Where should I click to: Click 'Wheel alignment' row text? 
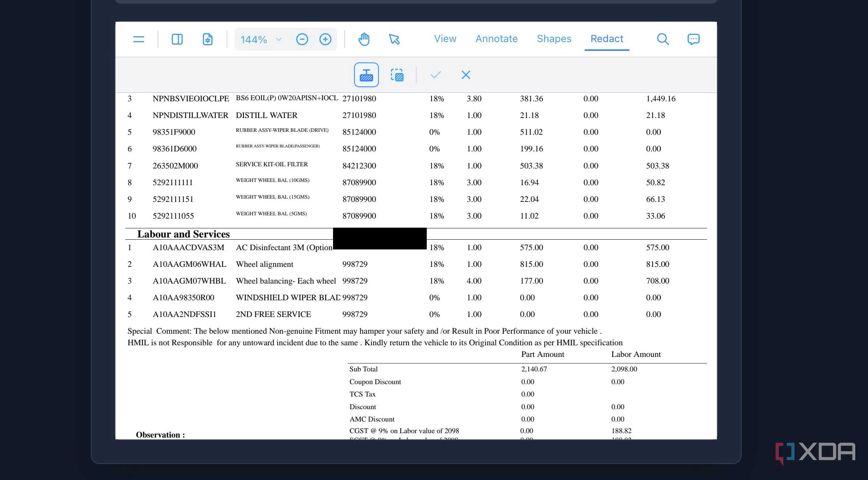pos(264,264)
